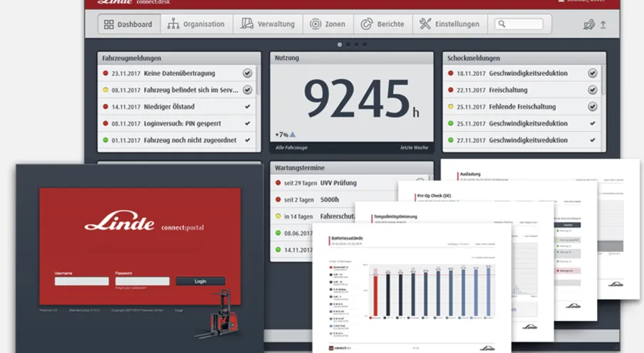Click green dot of 08.06.2017 maintenance row
Image resolution: width=644 pixels, height=353 pixels.
(278, 233)
